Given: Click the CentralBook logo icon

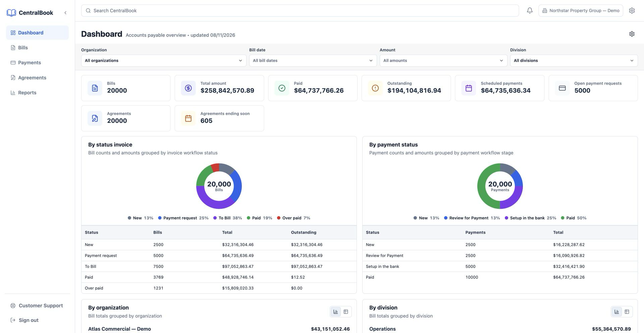Looking at the screenshot, I should coord(11,13).
